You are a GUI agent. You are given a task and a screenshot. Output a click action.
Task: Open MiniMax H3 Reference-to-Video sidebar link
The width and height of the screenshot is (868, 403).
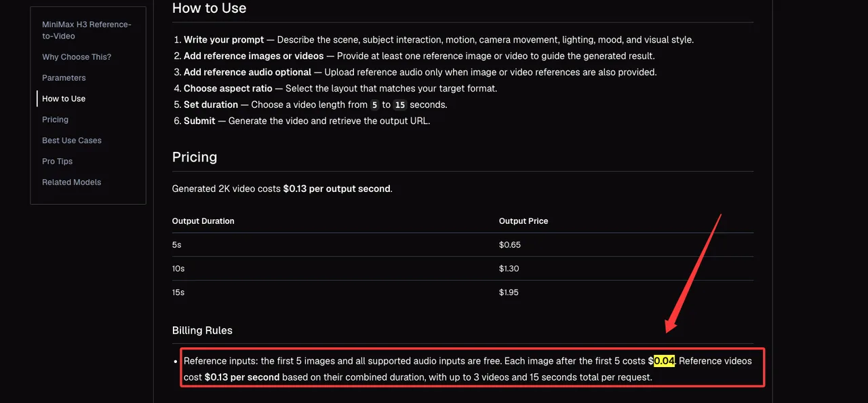click(87, 30)
